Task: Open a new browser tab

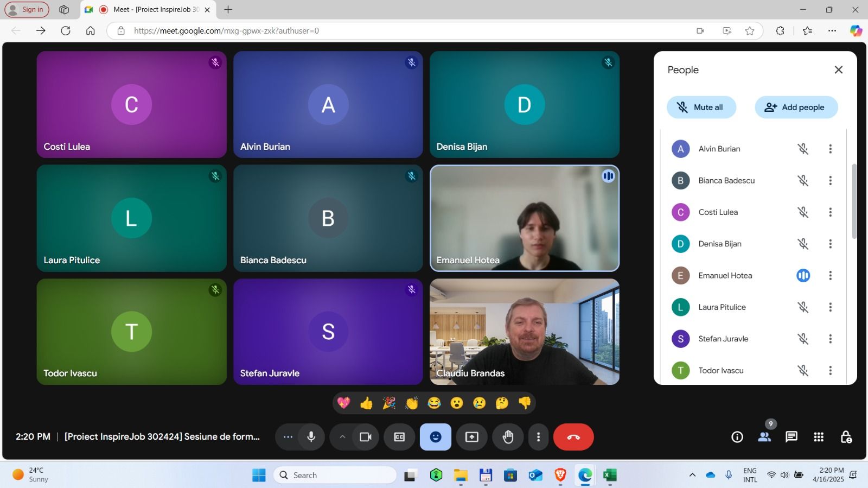Action: [x=228, y=9]
